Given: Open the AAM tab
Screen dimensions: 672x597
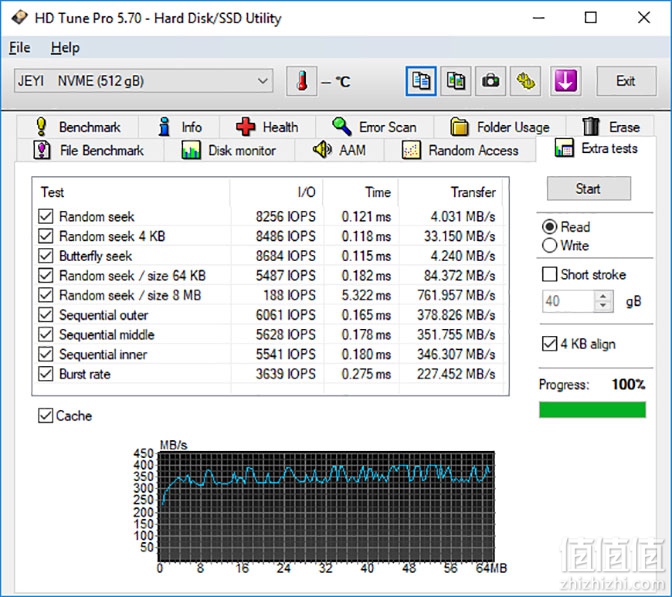Looking at the screenshot, I should pyautogui.click(x=339, y=150).
